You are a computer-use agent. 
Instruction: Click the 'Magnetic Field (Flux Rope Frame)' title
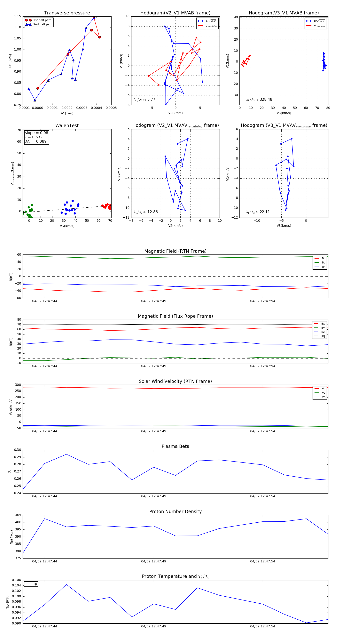175,316
